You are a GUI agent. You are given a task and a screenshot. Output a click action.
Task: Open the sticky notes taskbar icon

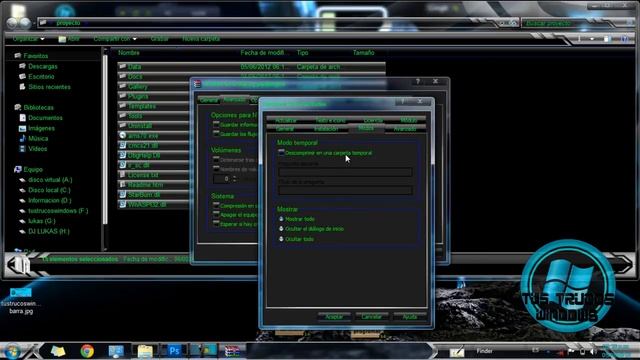click(58, 351)
